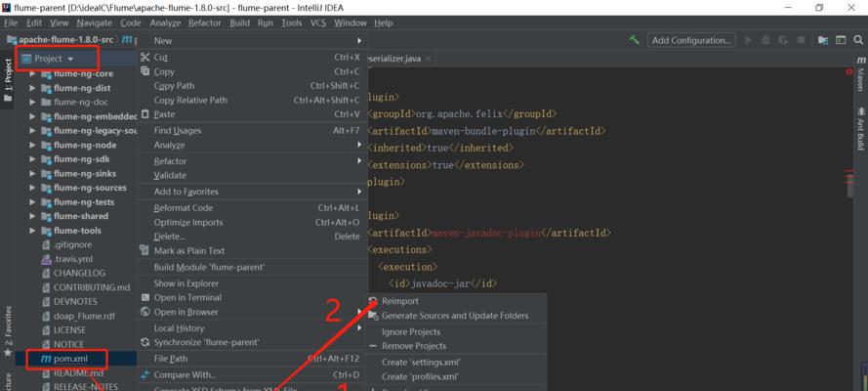Click the Run Anything toolbar icon
Viewport: 868px width, 391px height.
click(841, 40)
